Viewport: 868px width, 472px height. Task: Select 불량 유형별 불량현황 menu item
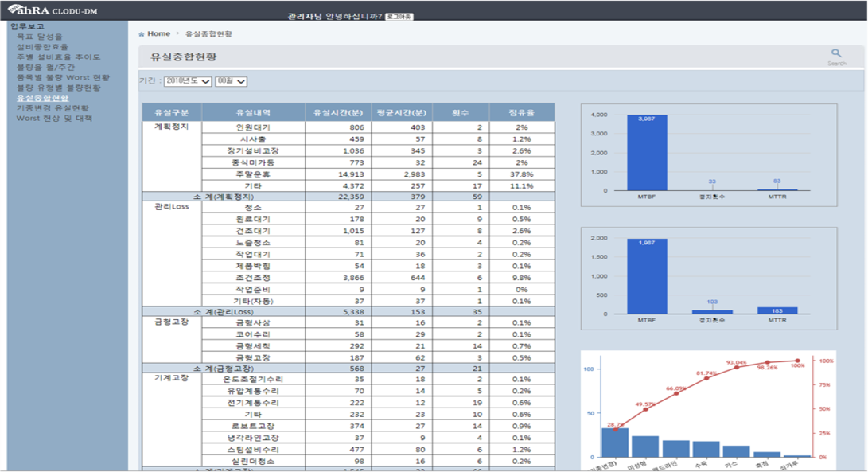(x=58, y=88)
